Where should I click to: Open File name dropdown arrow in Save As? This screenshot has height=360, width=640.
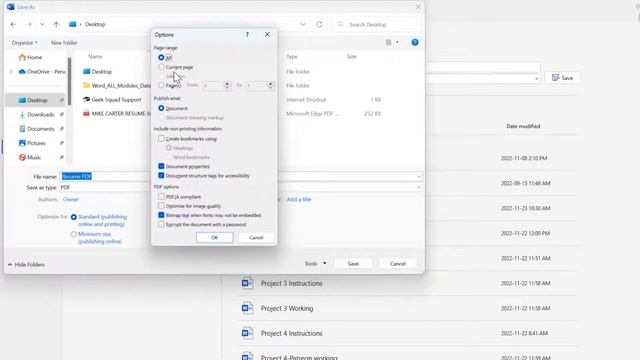[419, 176]
